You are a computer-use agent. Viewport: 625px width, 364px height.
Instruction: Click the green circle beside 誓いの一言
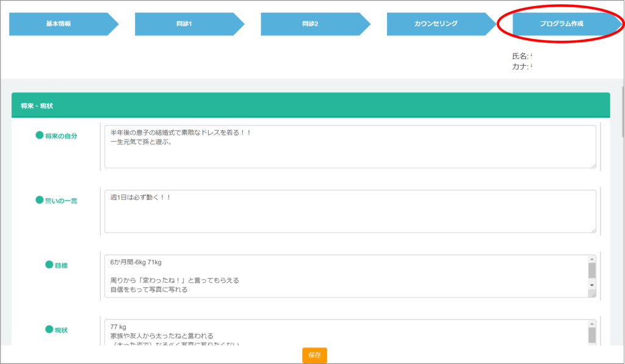point(40,200)
